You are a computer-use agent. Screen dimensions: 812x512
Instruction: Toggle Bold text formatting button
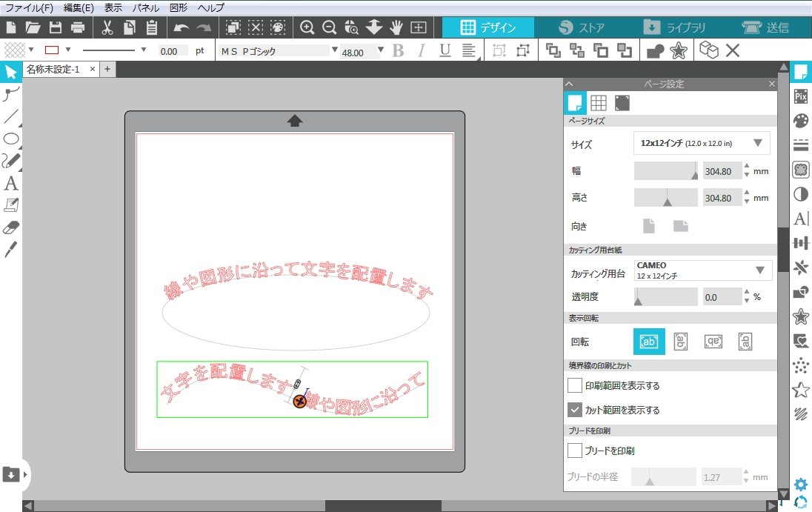click(398, 50)
